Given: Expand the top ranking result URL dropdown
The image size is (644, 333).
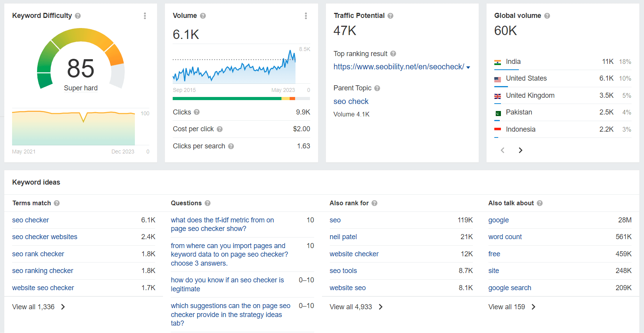Looking at the screenshot, I should point(468,67).
